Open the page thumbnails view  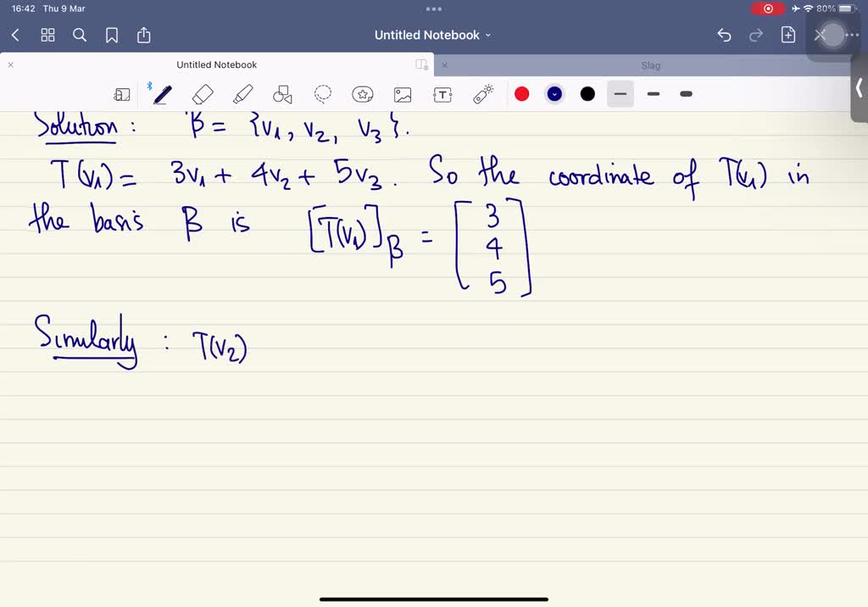(x=47, y=36)
